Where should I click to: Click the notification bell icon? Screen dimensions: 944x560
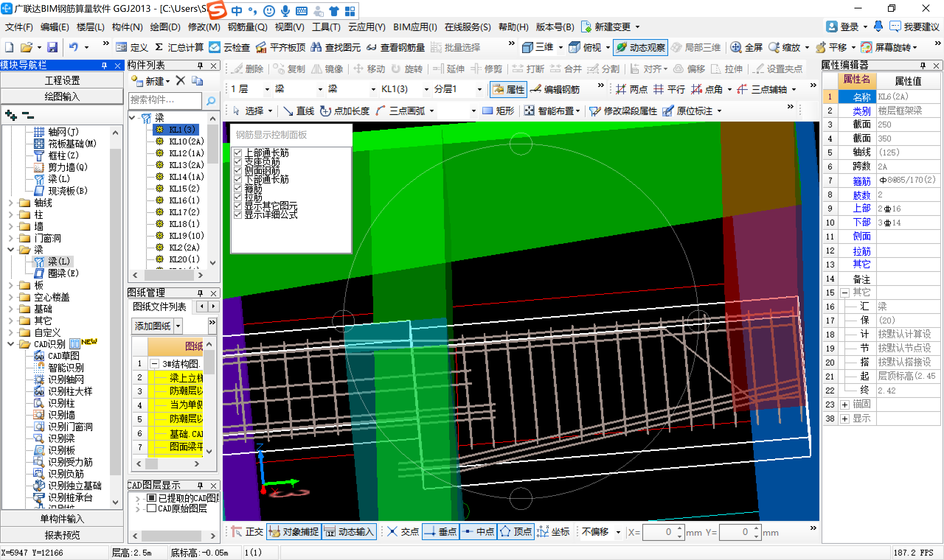pos(878,26)
